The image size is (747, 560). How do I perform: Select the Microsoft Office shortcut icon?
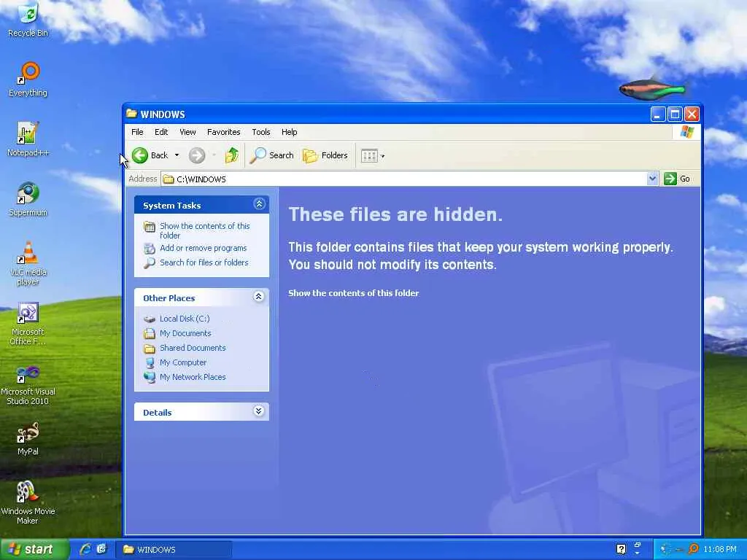[x=28, y=323]
